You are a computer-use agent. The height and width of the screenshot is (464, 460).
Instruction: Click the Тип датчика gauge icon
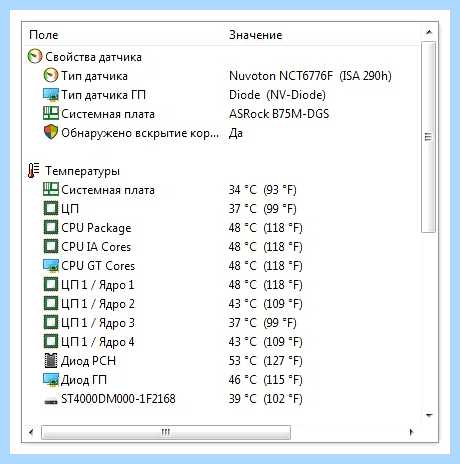(51, 76)
